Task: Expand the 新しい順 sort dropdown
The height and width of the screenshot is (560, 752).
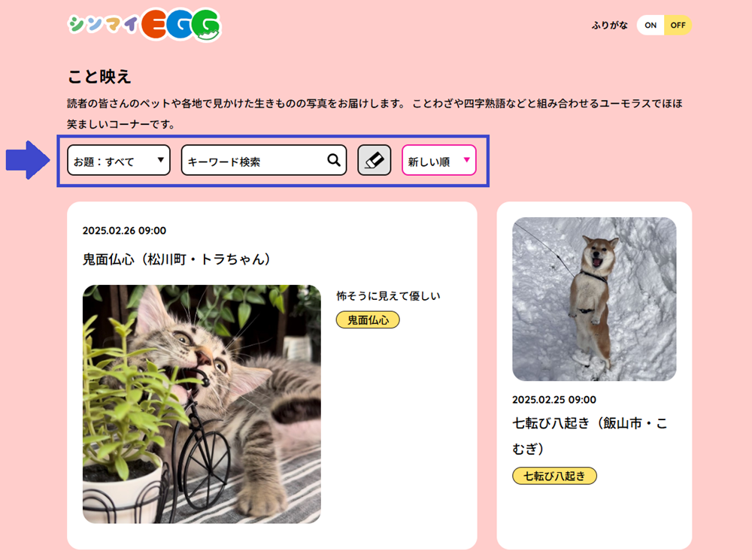Action: click(439, 160)
